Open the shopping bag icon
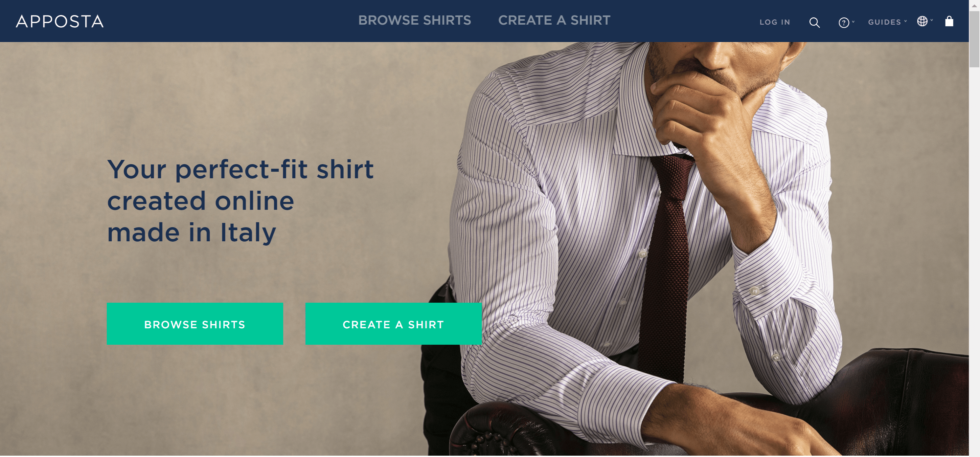 [x=949, y=21]
